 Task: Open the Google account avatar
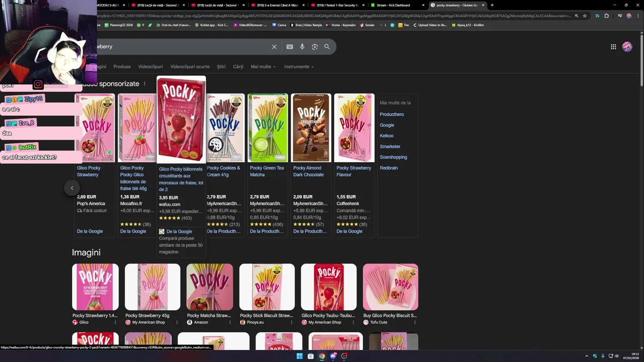pos(627,47)
